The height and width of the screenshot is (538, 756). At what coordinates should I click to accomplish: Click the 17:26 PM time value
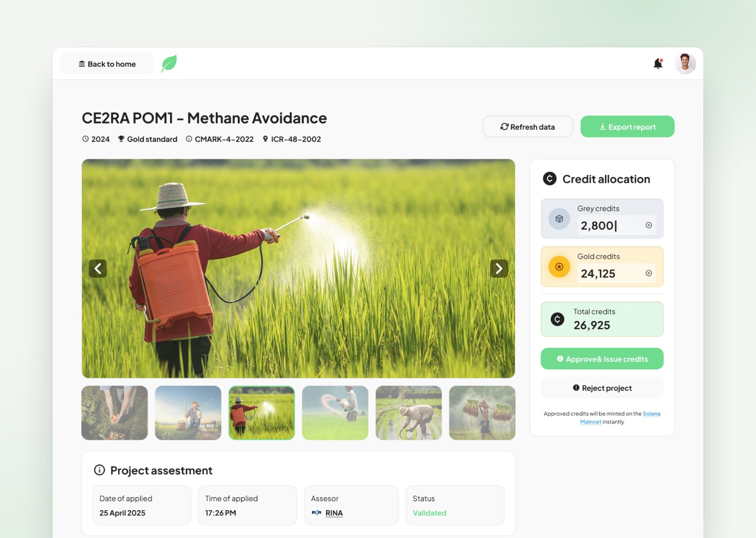coord(220,513)
